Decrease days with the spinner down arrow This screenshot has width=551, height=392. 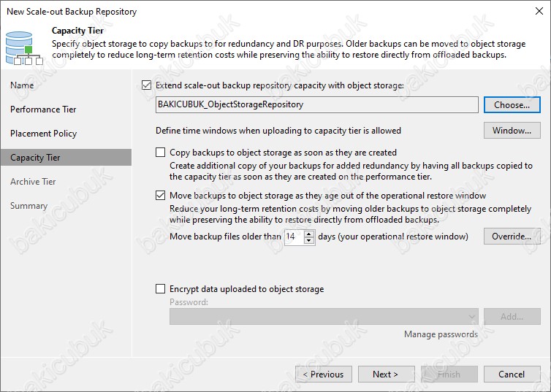coord(308,240)
